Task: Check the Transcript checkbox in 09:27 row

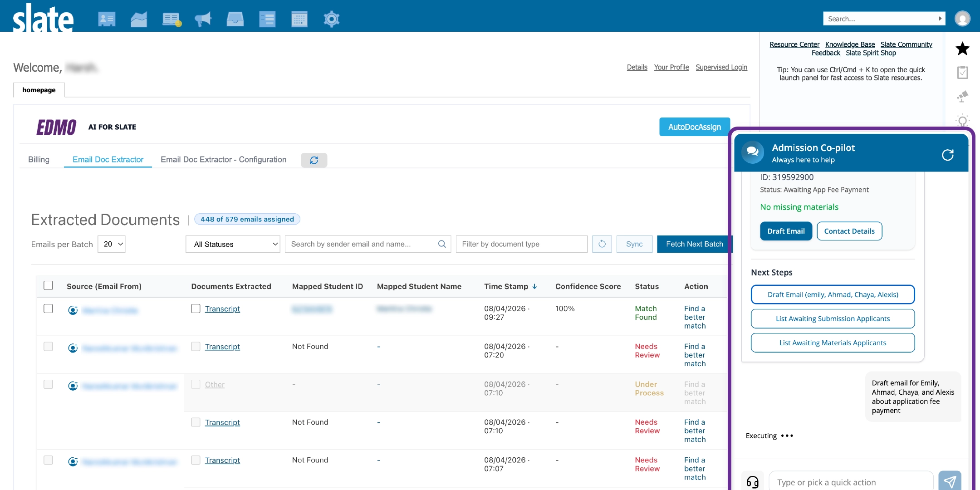Action: click(x=196, y=309)
